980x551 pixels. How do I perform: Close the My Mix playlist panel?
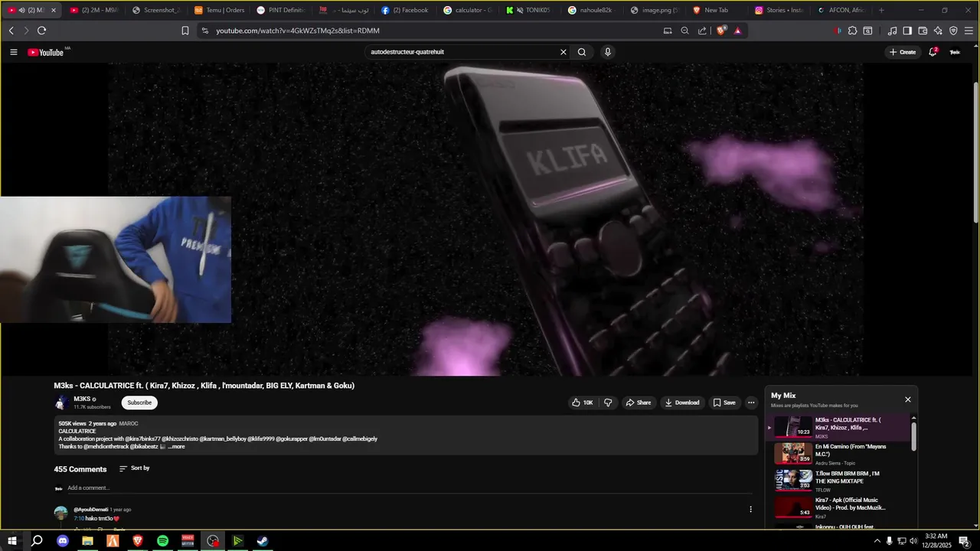pyautogui.click(x=908, y=399)
